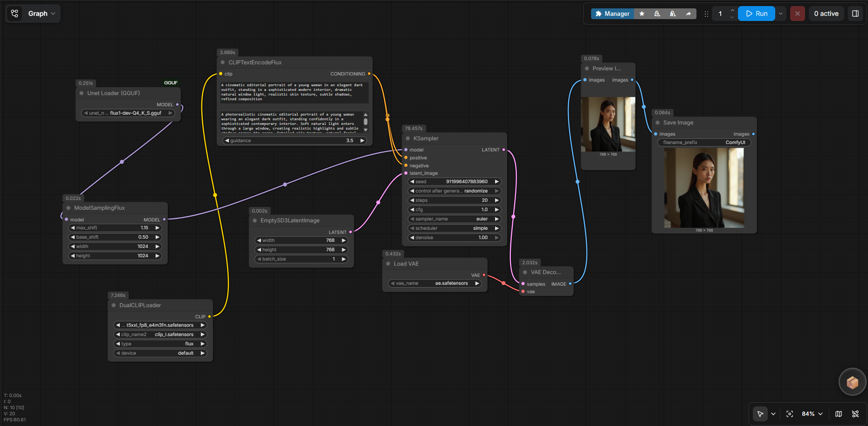
Task: Collapse the DualCLIPLoader node dot
Action: [114, 305]
